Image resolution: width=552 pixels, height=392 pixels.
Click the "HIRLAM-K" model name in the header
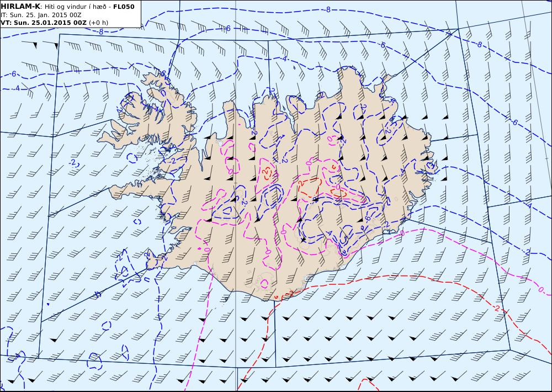(20, 7)
